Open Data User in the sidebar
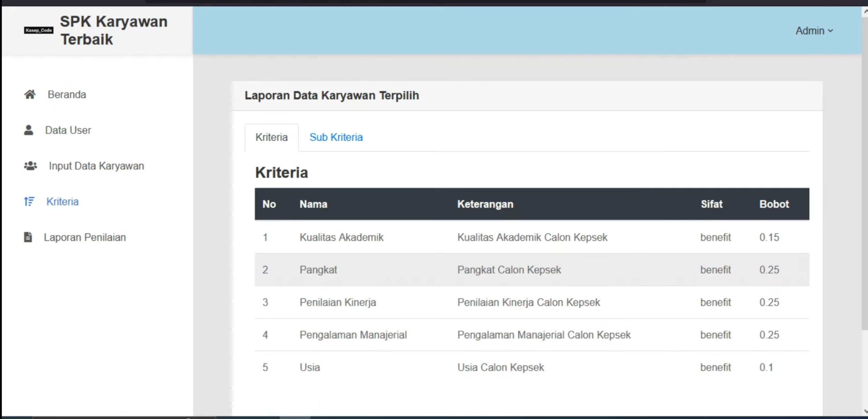Viewport: 868px width, 419px height. click(x=68, y=130)
